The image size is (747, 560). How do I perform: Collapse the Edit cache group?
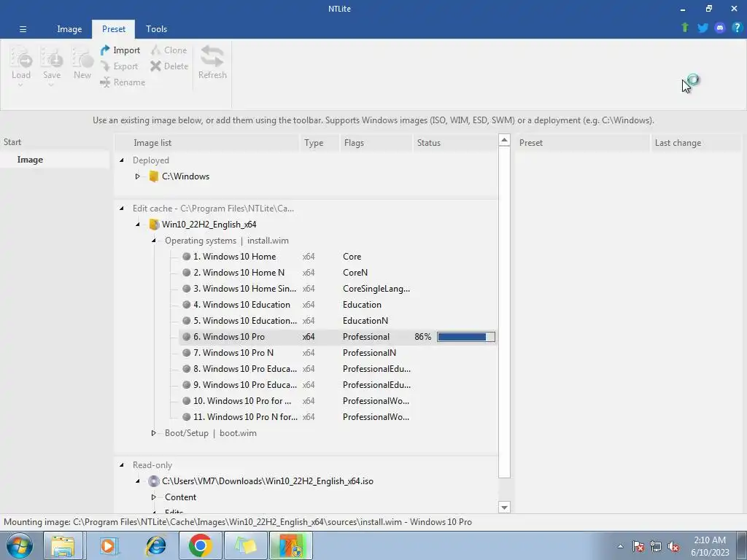[122, 209]
